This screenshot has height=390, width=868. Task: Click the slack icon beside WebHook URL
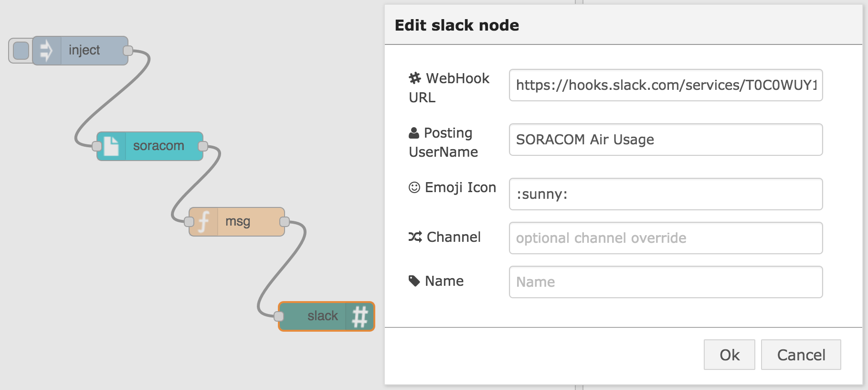click(415, 78)
